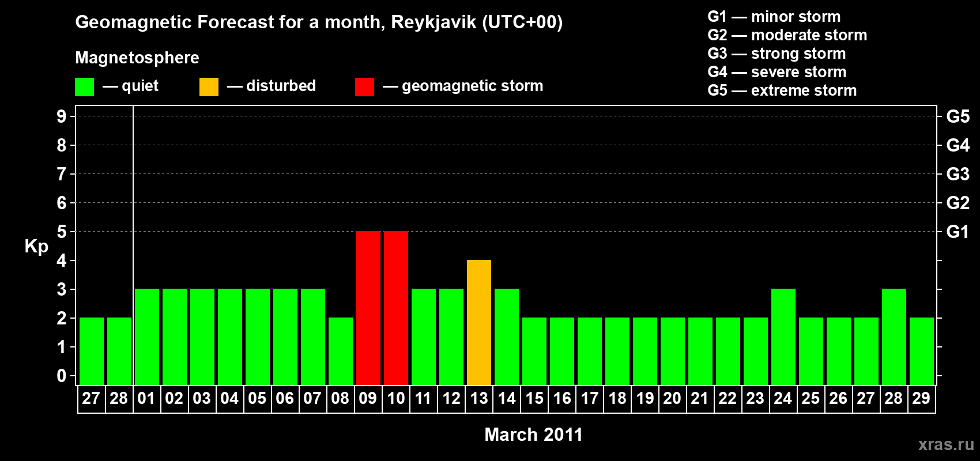
Task: Click the date label 29
Action: coord(921,399)
